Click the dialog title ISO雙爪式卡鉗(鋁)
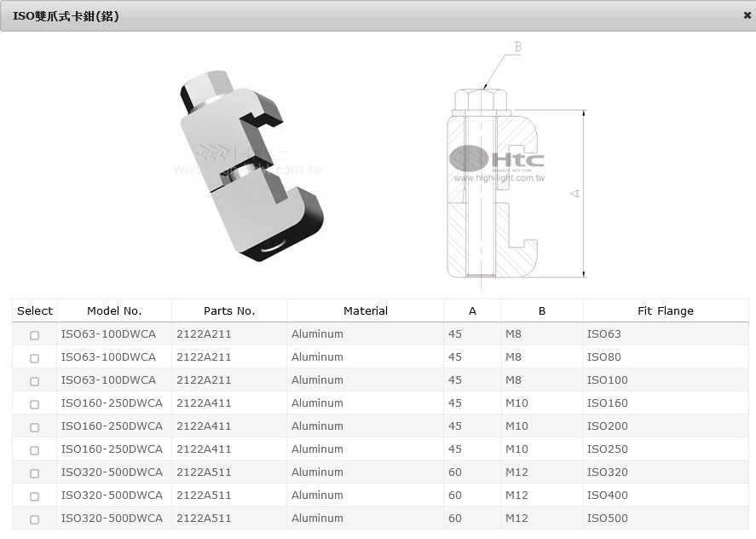Screen dimensions: 756x539 [66, 16]
